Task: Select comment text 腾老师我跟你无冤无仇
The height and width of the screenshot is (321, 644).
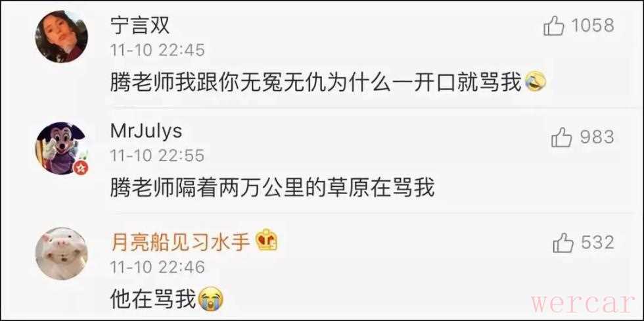Action: point(218,83)
